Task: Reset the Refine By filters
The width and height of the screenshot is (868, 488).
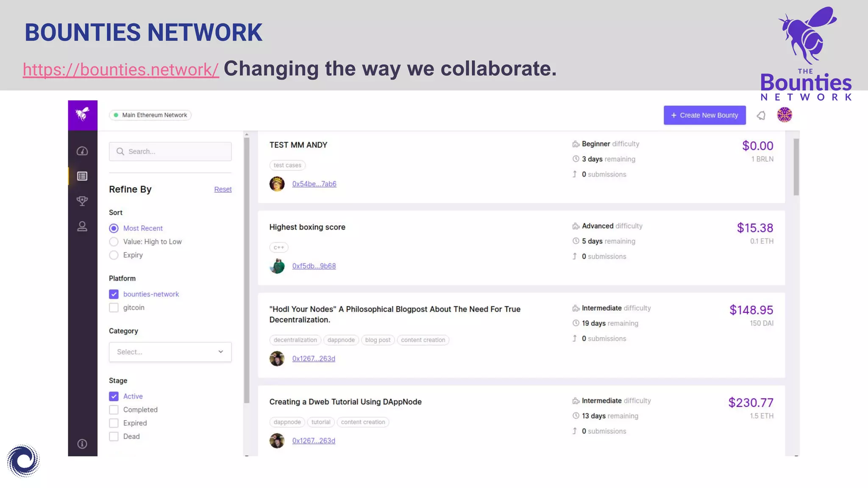Action: [223, 189]
